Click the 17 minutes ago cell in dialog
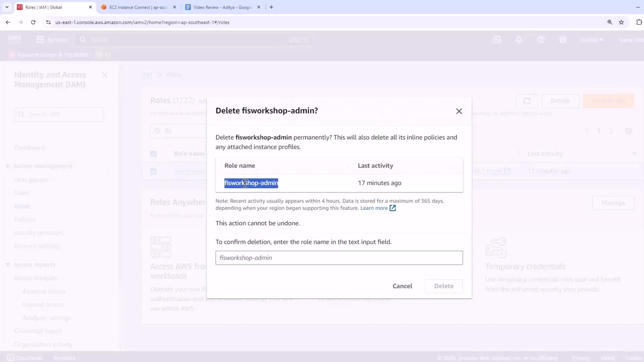 point(379,183)
